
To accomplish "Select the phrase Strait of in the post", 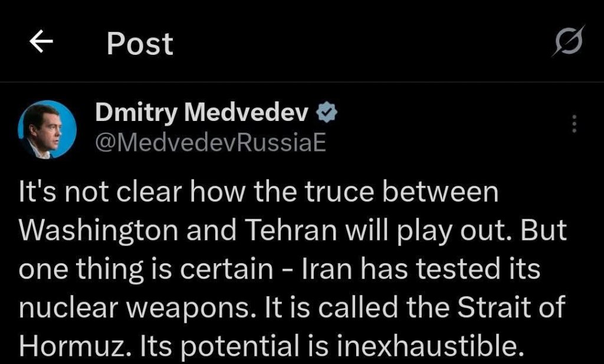I will [x=511, y=307].
